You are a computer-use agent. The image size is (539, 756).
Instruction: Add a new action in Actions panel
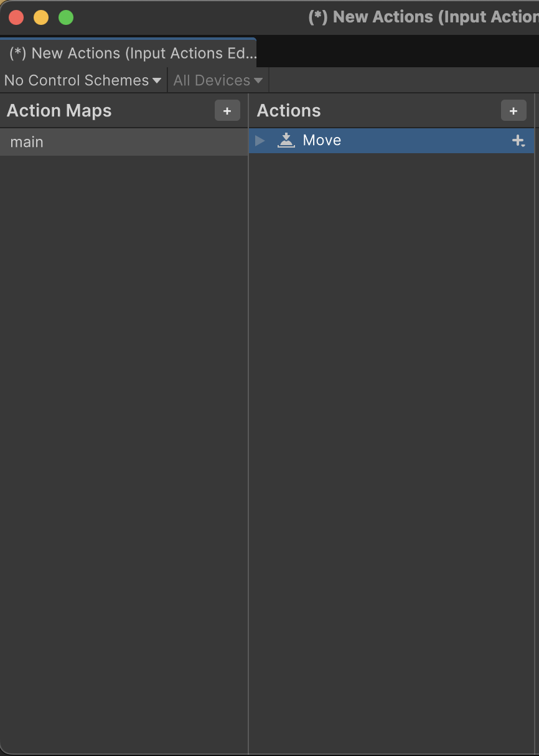[x=513, y=111]
